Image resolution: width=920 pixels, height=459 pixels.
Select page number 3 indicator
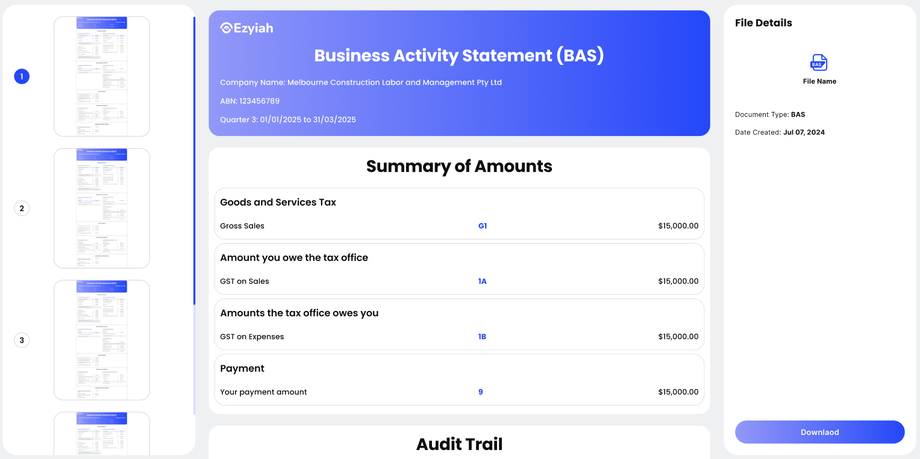tap(22, 340)
